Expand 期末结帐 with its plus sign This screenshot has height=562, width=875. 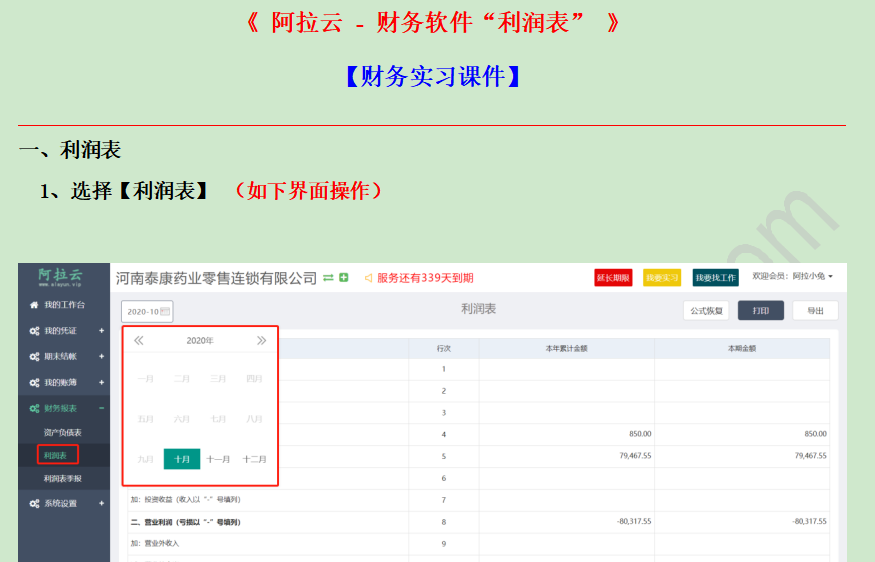pyautogui.click(x=102, y=357)
